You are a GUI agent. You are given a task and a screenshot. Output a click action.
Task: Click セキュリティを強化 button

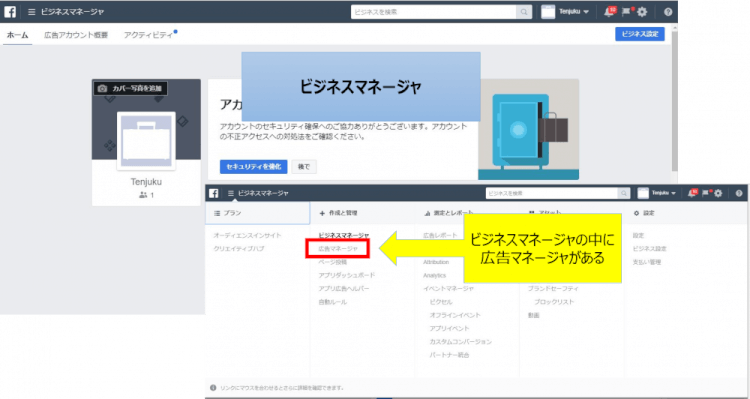pyautogui.click(x=254, y=166)
